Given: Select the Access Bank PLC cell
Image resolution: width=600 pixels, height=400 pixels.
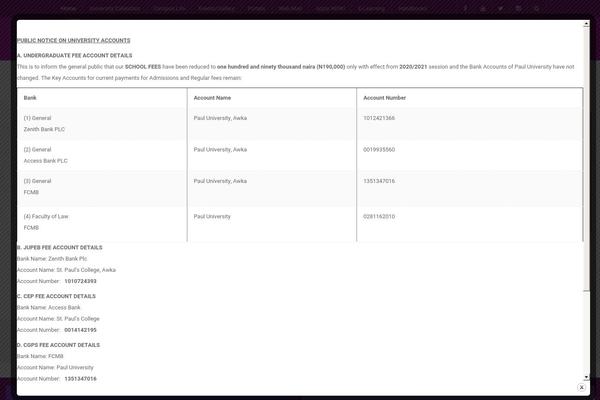Looking at the screenshot, I should pyautogui.click(x=102, y=155).
